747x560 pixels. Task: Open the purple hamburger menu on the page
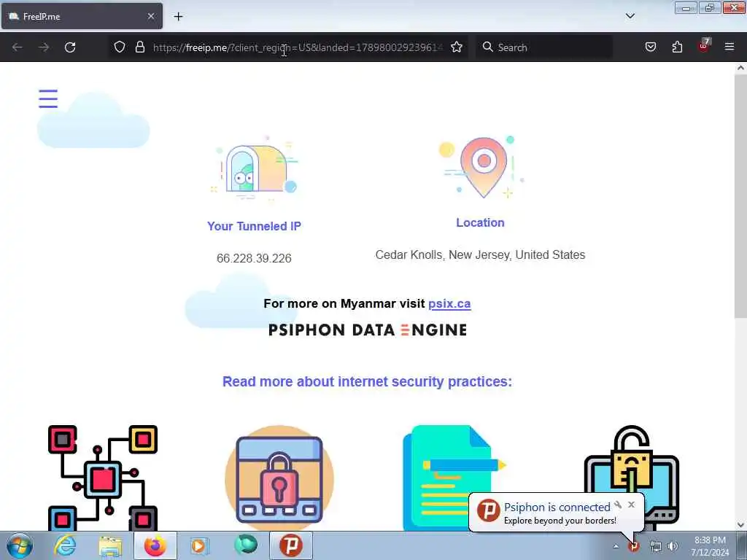(x=48, y=98)
